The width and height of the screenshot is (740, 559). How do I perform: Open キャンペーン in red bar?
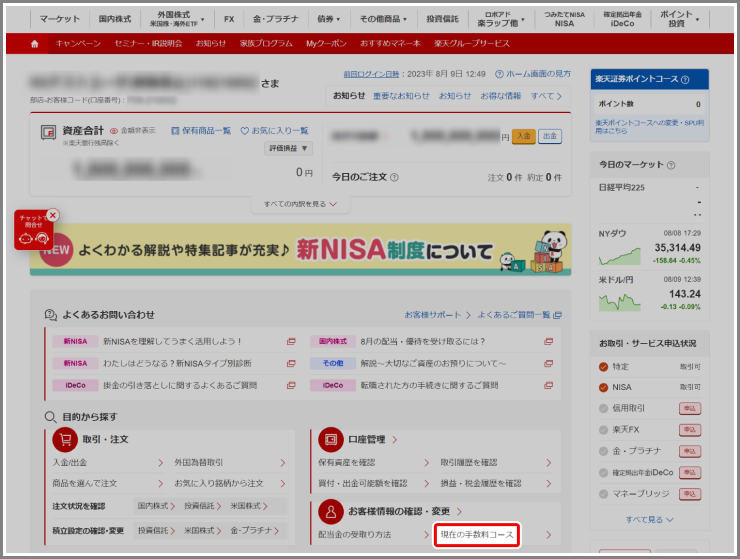tap(78, 44)
